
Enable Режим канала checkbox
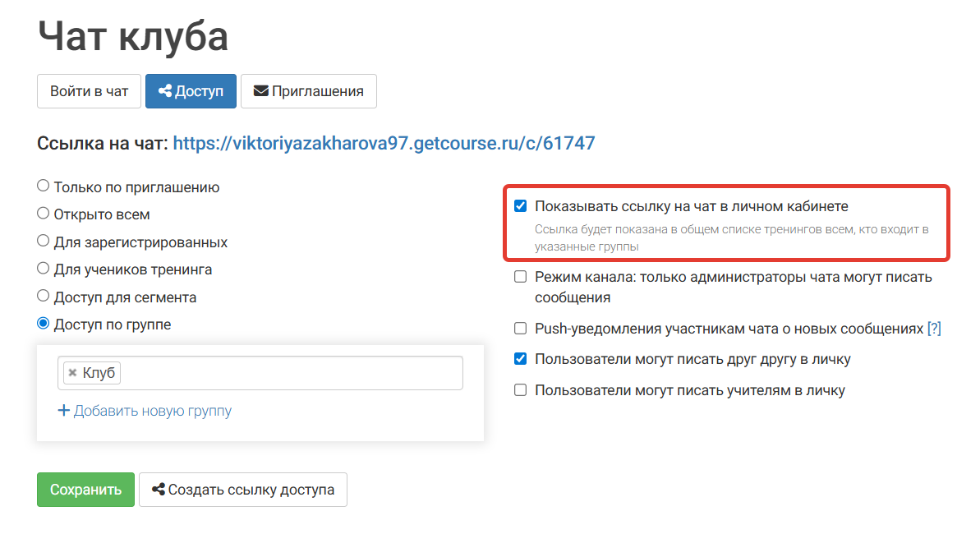(520, 277)
